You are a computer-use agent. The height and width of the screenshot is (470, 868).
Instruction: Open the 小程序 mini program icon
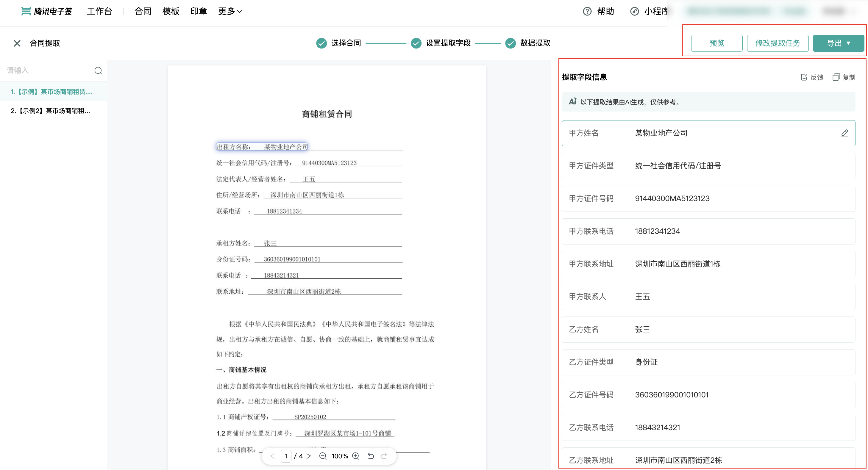pyautogui.click(x=635, y=11)
